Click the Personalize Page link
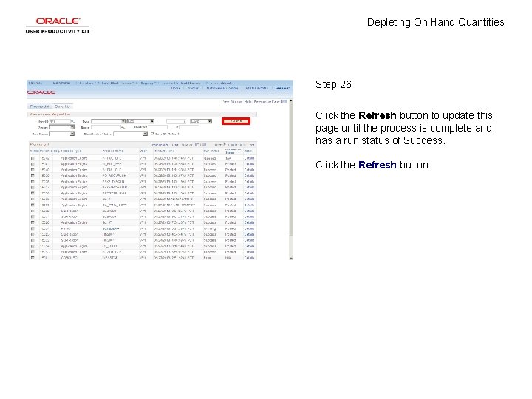Screen dimensions: 532x399 click(x=267, y=101)
